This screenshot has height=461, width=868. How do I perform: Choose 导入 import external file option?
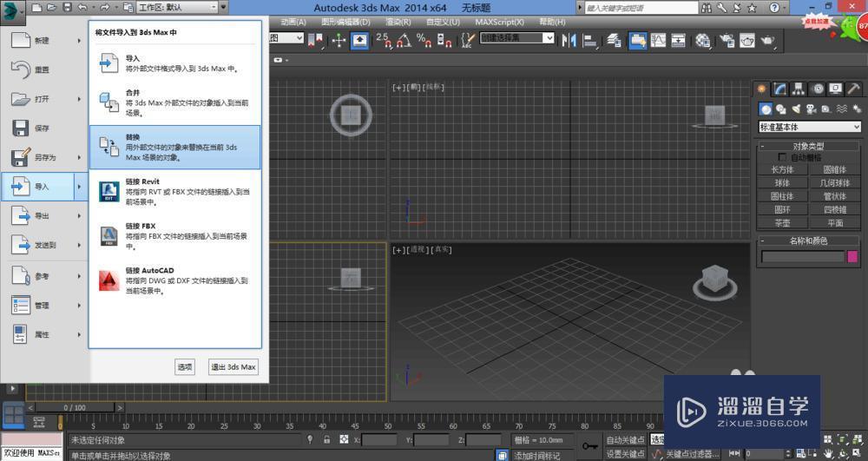175,63
